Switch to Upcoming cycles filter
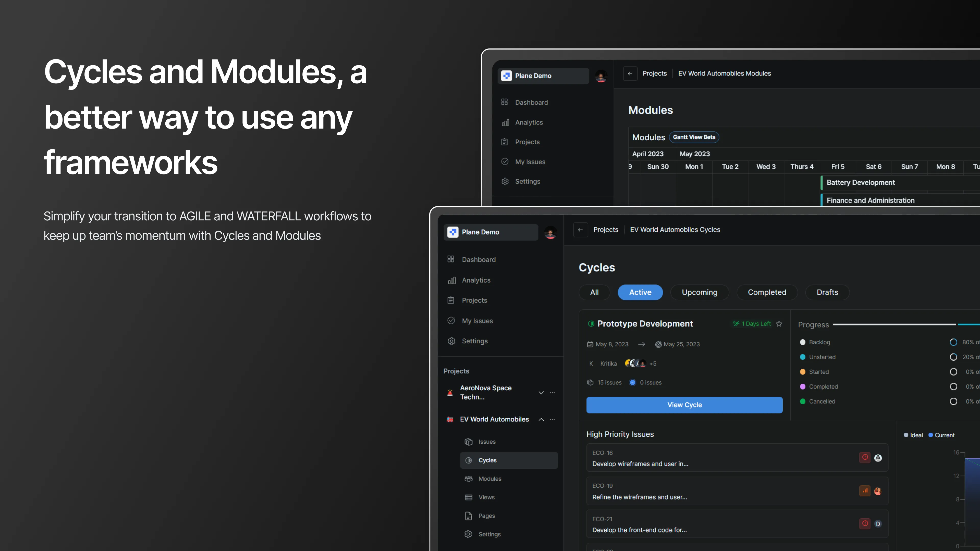The image size is (980, 551). click(699, 292)
